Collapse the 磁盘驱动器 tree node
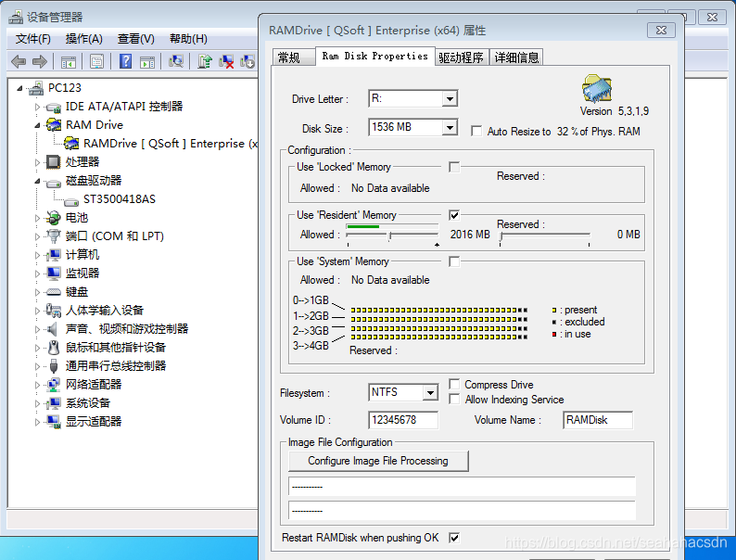Screen dimensions: 736x560 point(38,181)
